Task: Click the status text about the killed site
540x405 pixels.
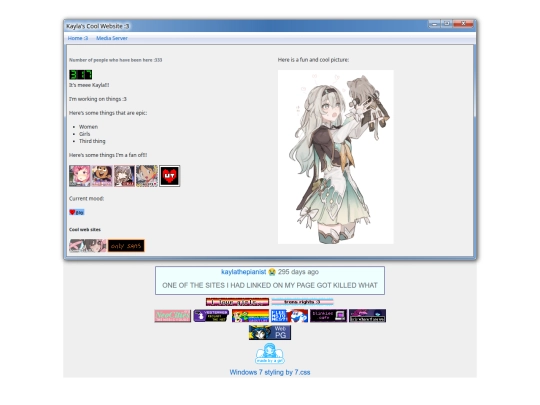Action: coord(270,285)
